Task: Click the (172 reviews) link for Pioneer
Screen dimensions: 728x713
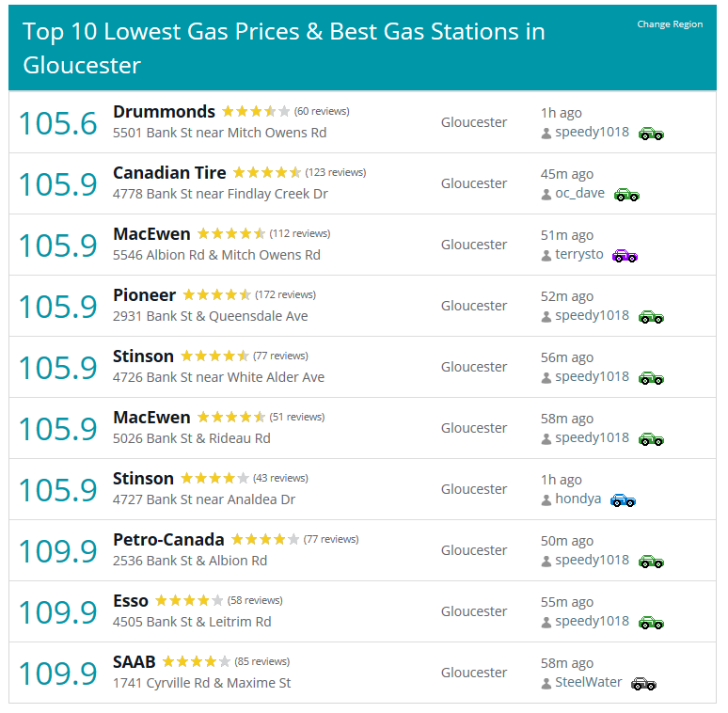Action: (x=286, y=294)
